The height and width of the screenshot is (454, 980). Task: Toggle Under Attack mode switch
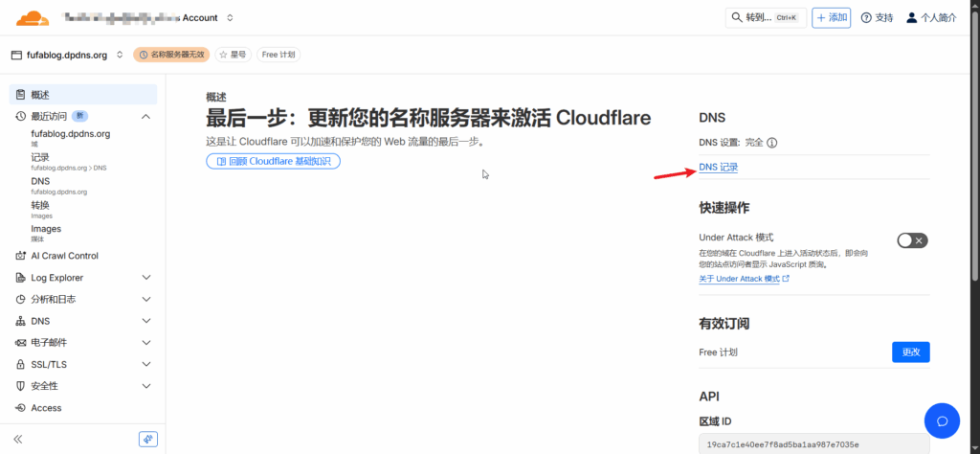click(x=911, y=240)
